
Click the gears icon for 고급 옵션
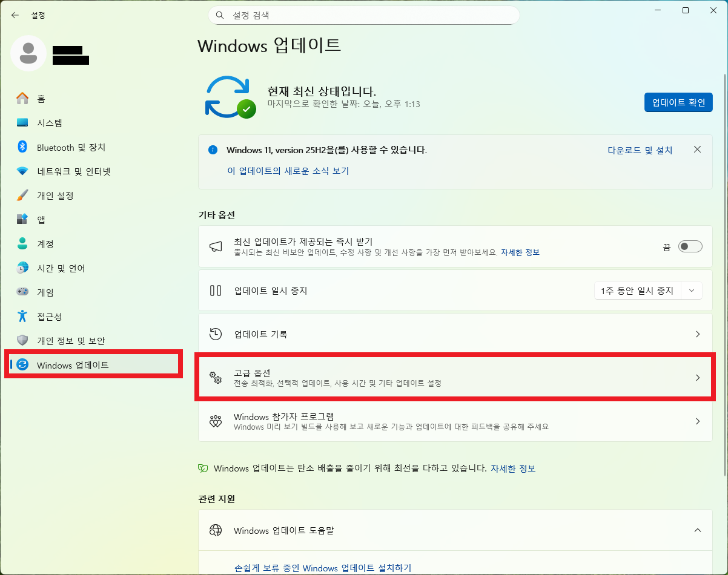tap(216, 378)
